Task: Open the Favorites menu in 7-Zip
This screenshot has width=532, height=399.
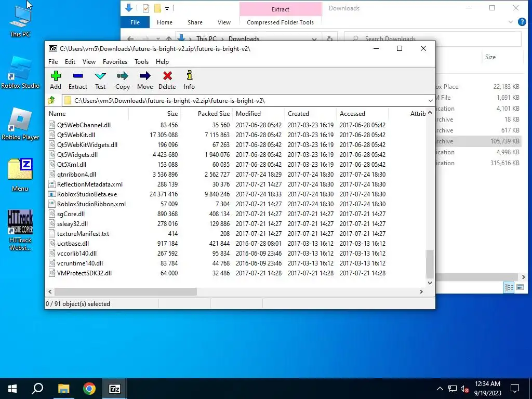Action: (x=115, y=62)
